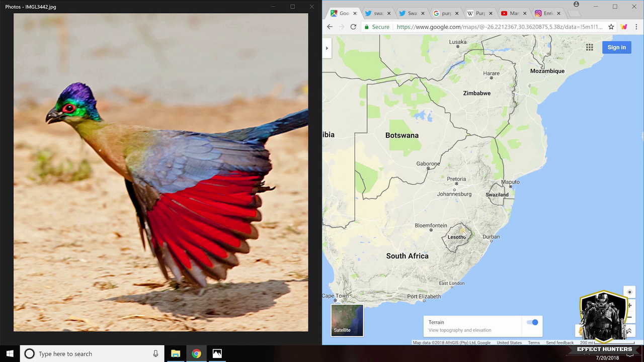Switch to the Wikipedia tab
The image size is (644, 362).
click(x=477, y=14)
